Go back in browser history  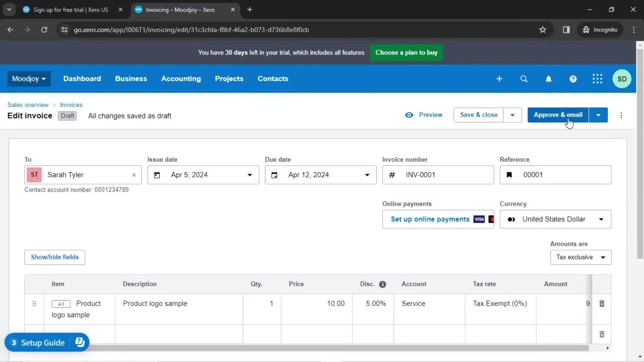tap(10, 30)
